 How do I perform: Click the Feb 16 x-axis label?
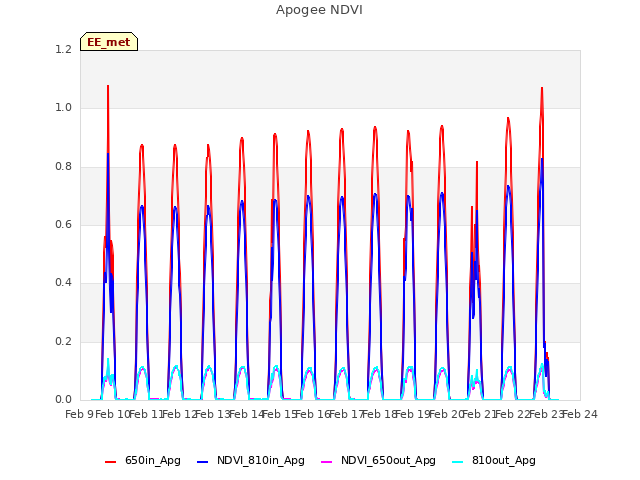(312, 414)
